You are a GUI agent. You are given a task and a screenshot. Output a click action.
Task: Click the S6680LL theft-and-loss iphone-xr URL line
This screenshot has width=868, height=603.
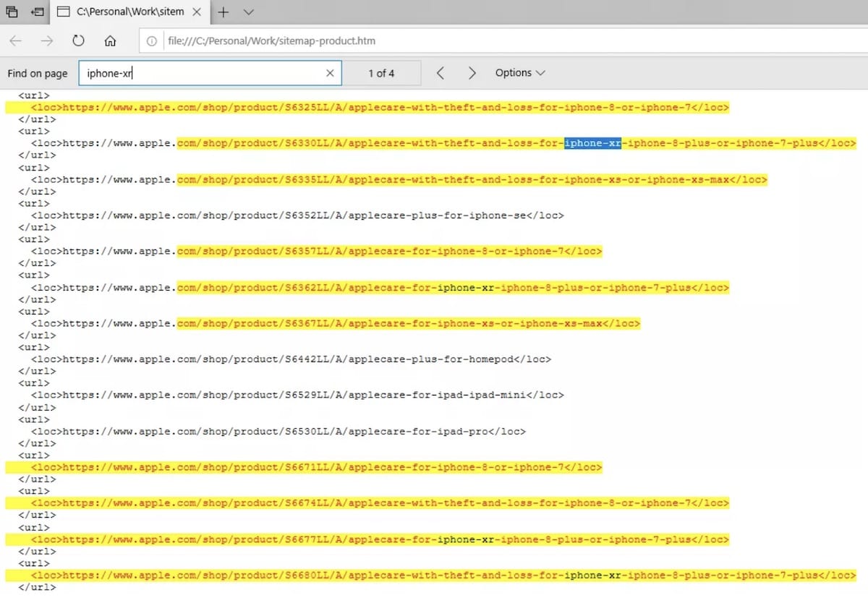[443, 576]
